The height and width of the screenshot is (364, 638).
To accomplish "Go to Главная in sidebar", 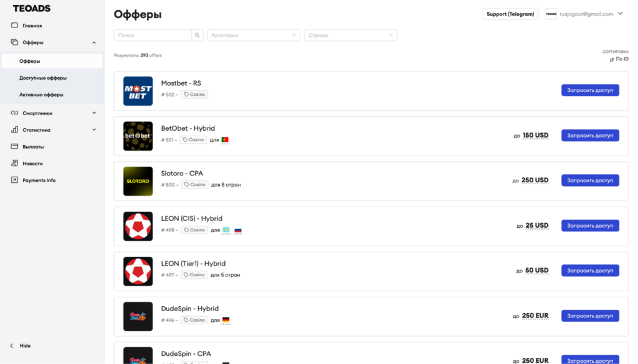I will point(32,26).
